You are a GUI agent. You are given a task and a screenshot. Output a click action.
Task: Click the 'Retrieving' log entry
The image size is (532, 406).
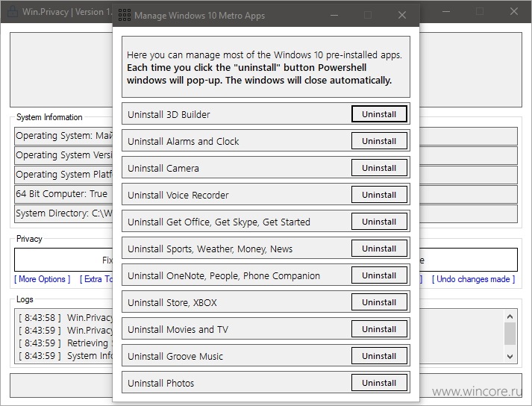pyautogui.click(x=65, y=343)
